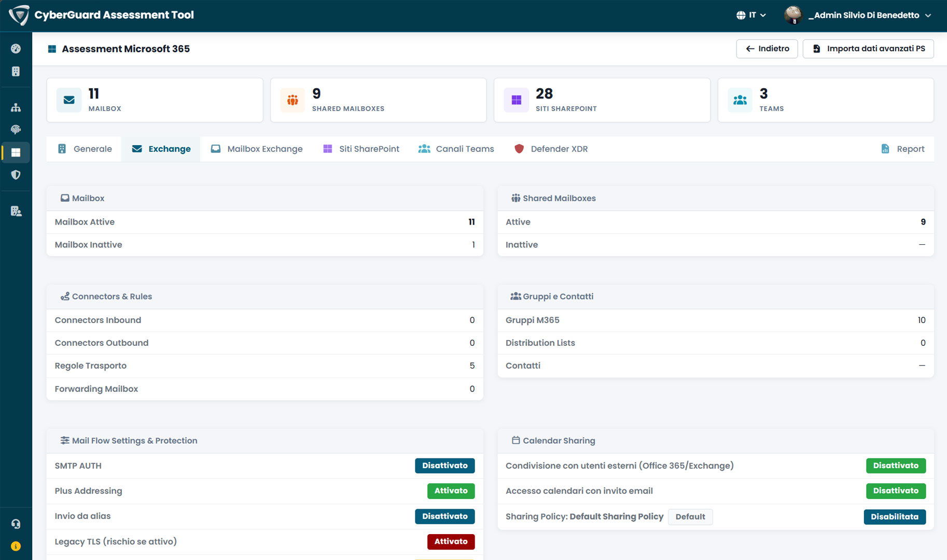
Task: Open the network hierarchy sidebar icon
Action: point(16,107)
